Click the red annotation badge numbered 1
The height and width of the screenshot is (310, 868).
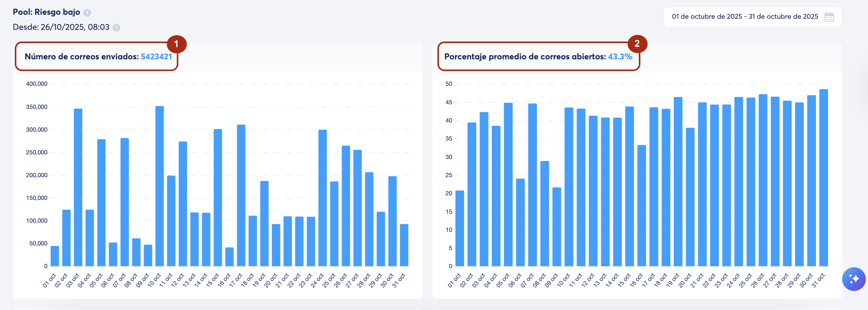tap(178, 44)
